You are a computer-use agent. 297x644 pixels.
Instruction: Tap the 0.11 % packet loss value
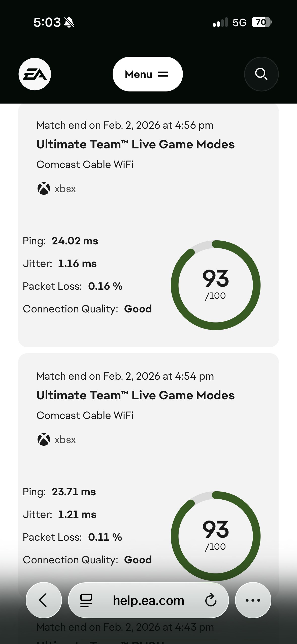pos(105,537)
